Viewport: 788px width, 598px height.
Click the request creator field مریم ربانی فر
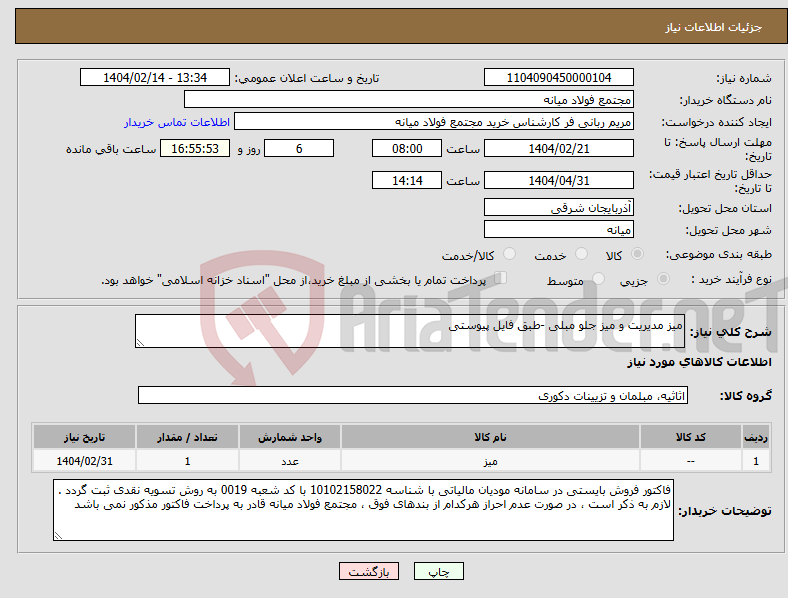pos(434,122)
